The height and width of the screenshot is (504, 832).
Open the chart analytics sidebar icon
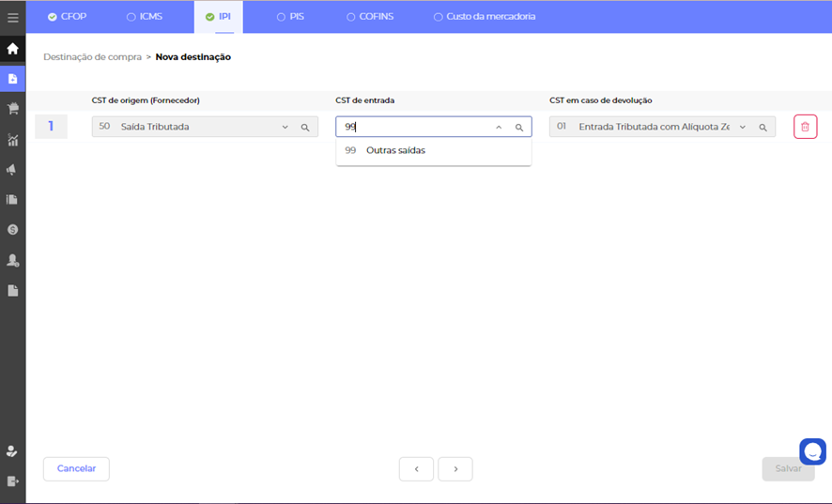(x=12, y=140)
